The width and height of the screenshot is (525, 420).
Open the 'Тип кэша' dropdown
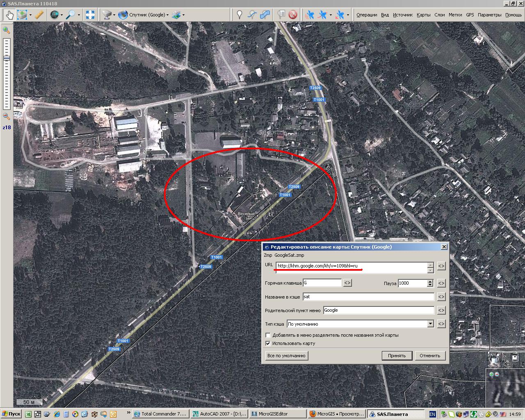(x=430, y=324)
